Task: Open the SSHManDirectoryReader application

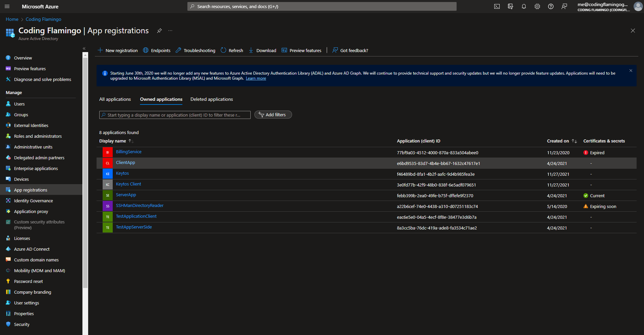Action: (x=140, y=206)
